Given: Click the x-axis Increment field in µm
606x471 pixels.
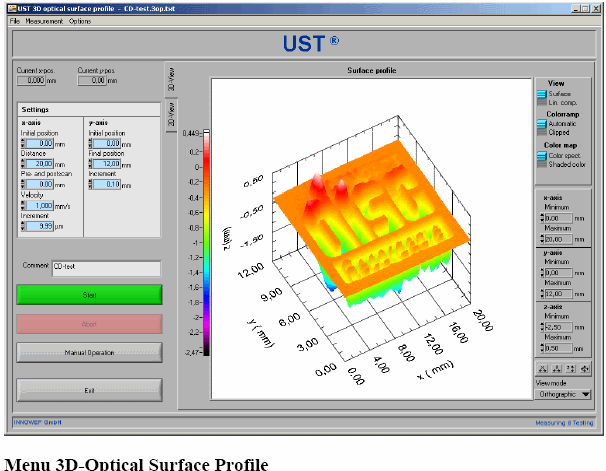Looking at the screenshot, I should [40, 226].
